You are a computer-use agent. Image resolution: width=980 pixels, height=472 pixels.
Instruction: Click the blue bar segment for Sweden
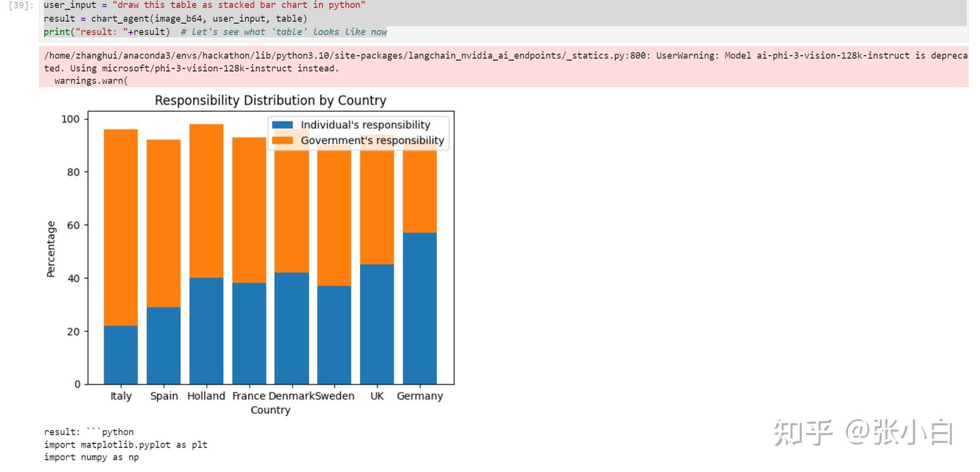[x=334, y=335]
